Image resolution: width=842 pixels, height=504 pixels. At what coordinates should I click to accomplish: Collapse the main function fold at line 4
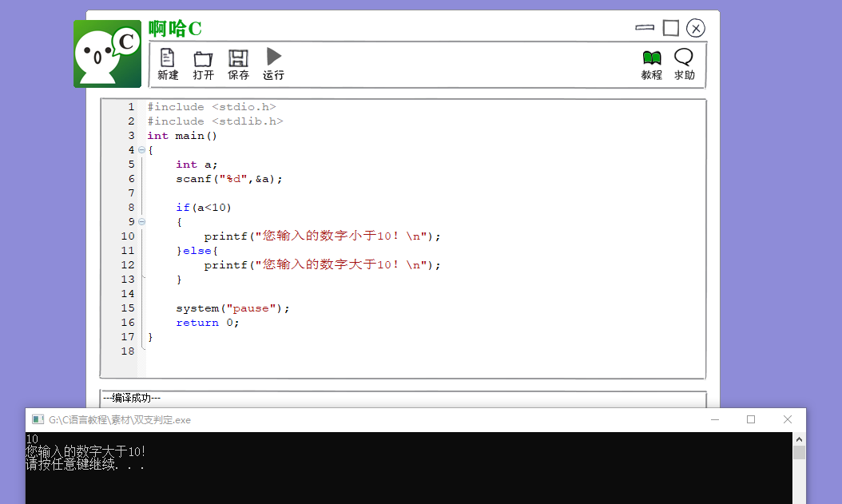(x=141, y=150)
